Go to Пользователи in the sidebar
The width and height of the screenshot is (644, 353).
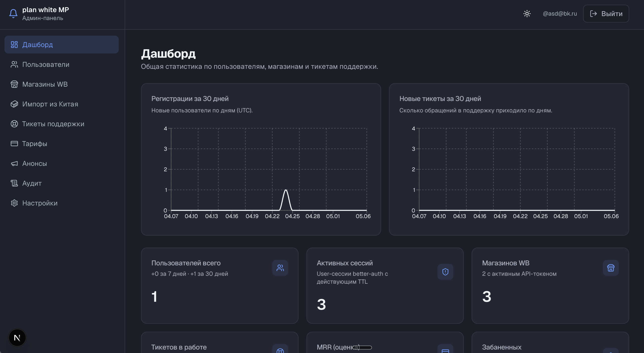(x=62, y=64)
